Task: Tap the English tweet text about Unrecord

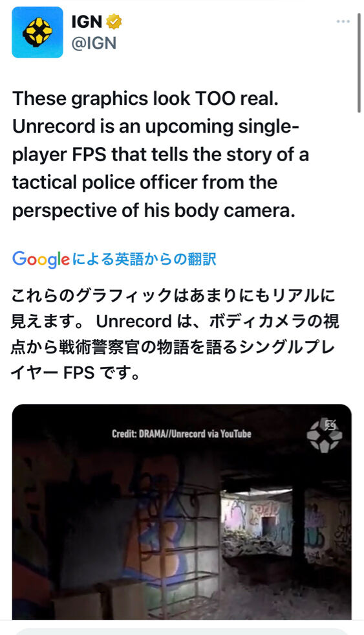Action: [160, 155]
